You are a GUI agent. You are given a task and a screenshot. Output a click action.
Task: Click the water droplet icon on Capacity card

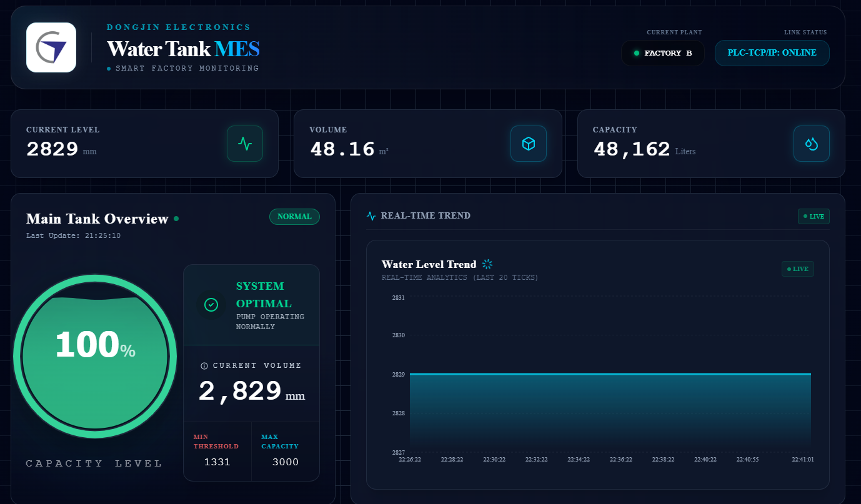coord(811,144)
